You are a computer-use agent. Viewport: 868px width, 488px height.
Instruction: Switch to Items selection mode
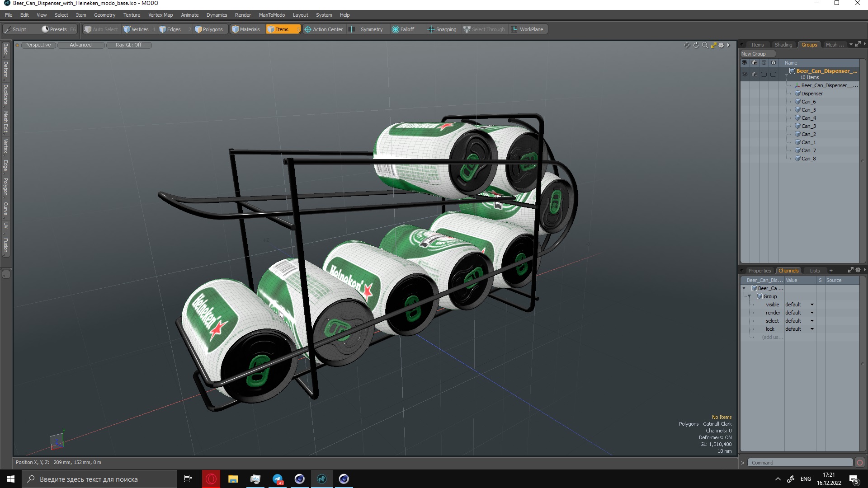[x=283, y=29]
